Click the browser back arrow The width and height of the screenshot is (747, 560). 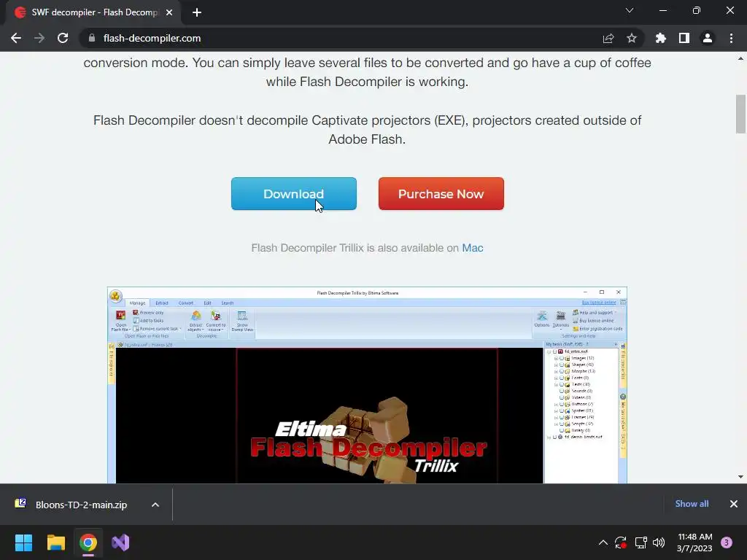[16, 38]
